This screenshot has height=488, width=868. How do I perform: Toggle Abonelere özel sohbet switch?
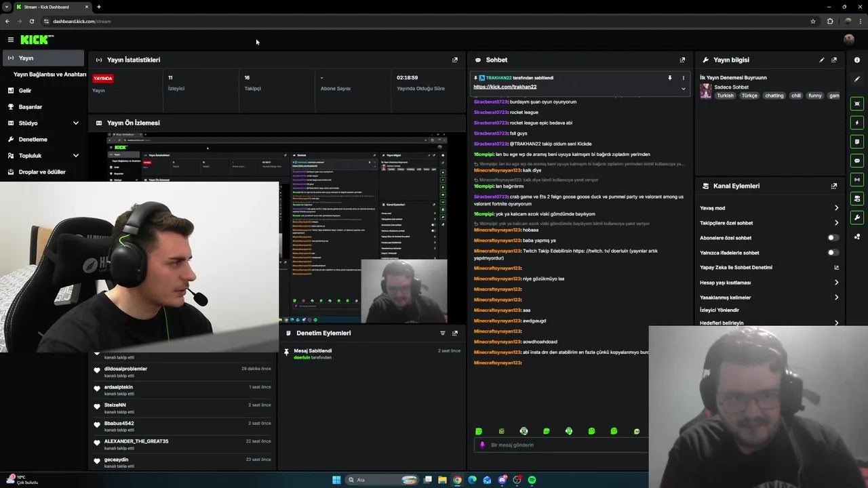[x=833, y=238]
